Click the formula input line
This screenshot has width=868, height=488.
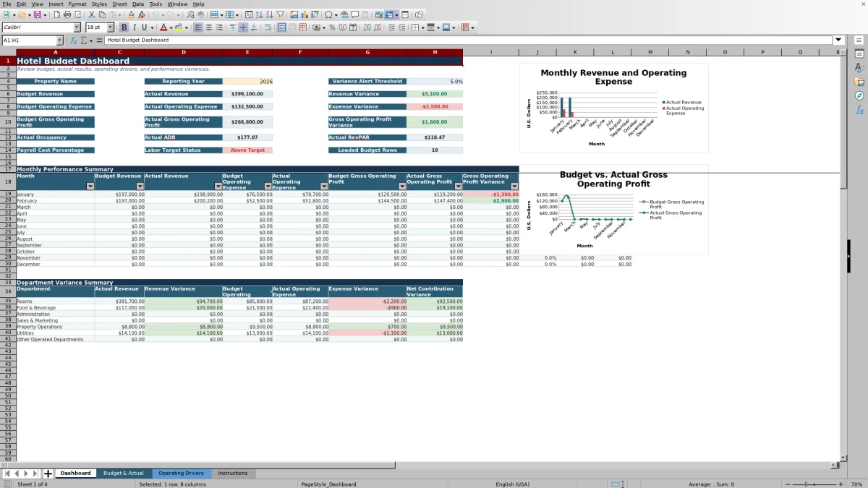point(469,40)
